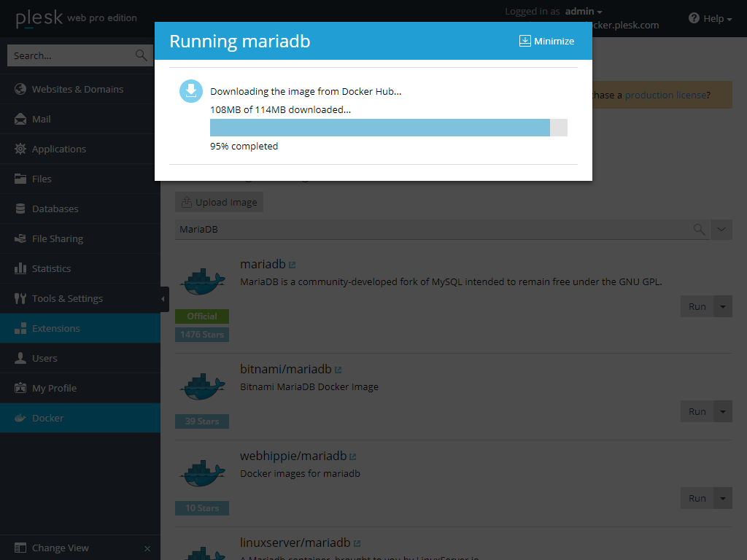Click webhippie/mariadb whale thumbnail
Viewport: 747px width, 560px height.
[x=202, y=473]
